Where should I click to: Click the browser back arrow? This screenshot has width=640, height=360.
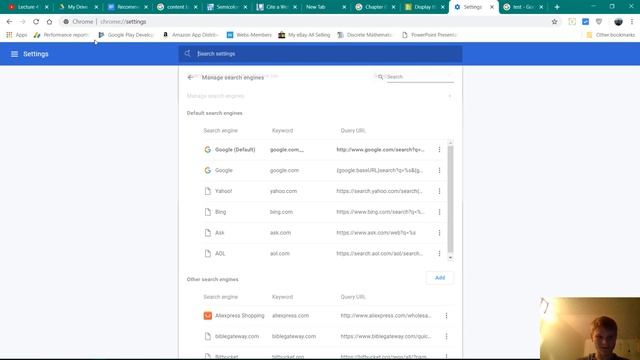point(9,22)
